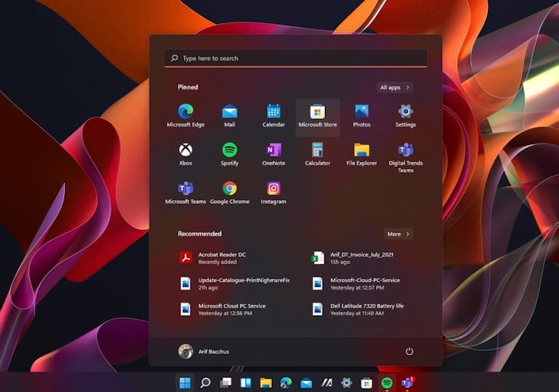Expand the All apps list
This screenshot has height=392, width=559.
click(395, 87)
